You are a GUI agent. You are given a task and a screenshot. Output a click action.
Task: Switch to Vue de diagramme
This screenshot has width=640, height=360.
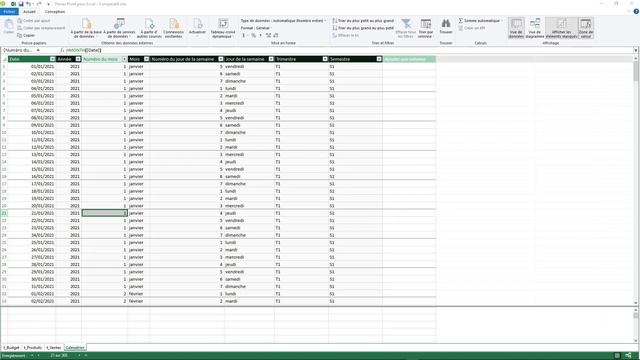[x=535, y=28]
